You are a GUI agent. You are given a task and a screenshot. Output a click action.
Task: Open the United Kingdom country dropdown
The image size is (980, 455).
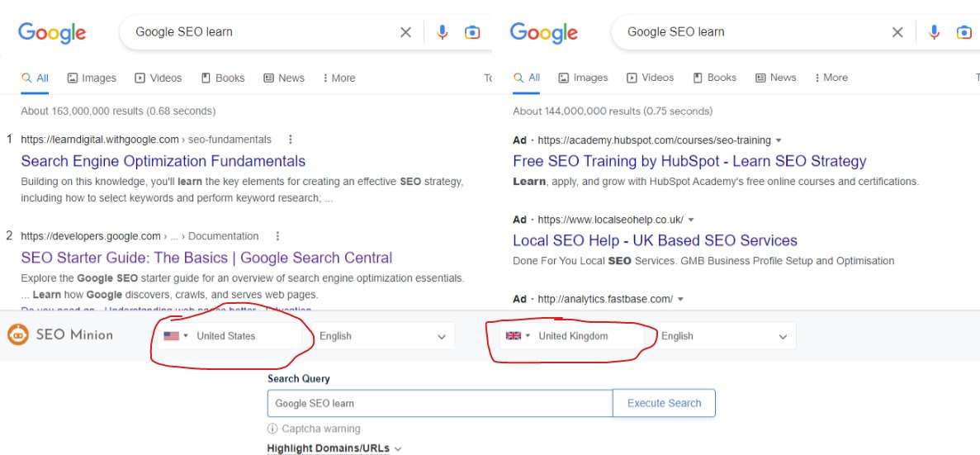[x=572, y=336]
